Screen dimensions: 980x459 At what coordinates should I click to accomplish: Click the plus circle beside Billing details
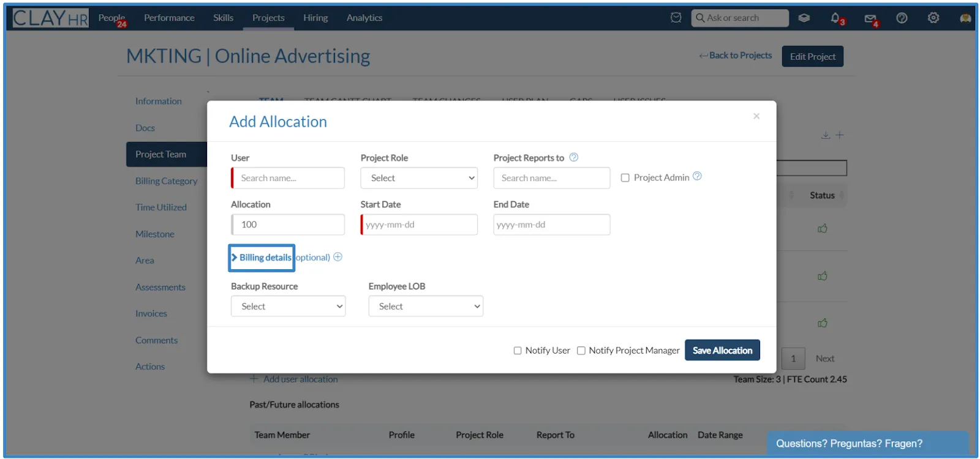pos(337,257)
